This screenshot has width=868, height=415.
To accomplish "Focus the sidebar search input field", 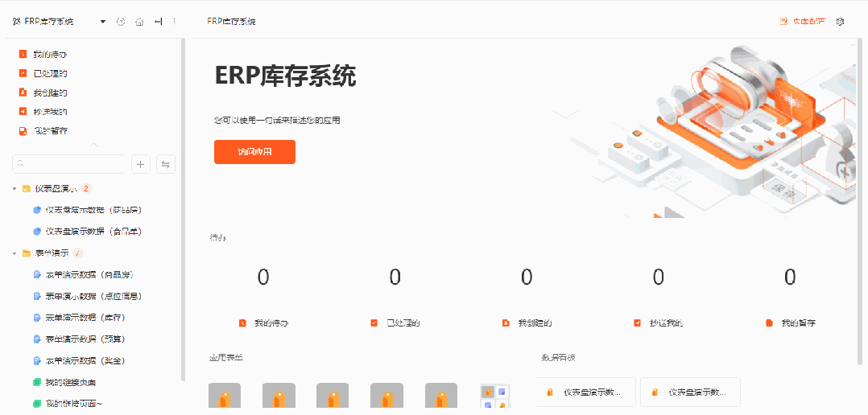I will click(x=68, y=163).
